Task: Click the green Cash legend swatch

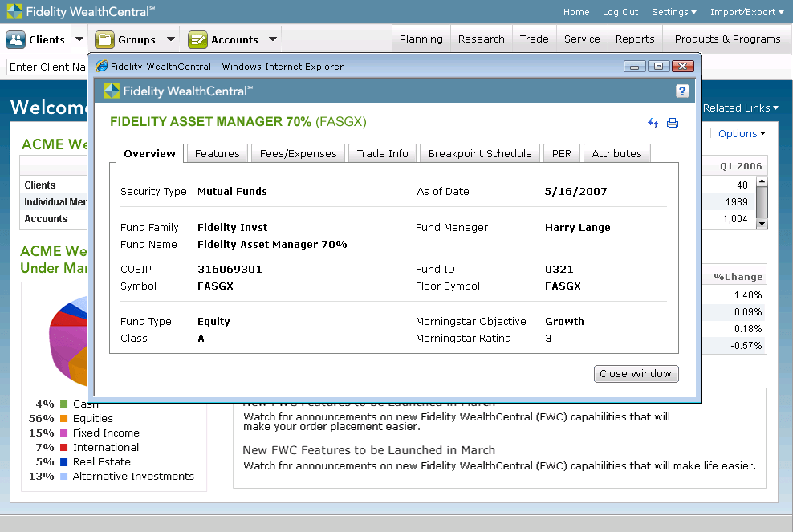Action: (x=63, y=404)
